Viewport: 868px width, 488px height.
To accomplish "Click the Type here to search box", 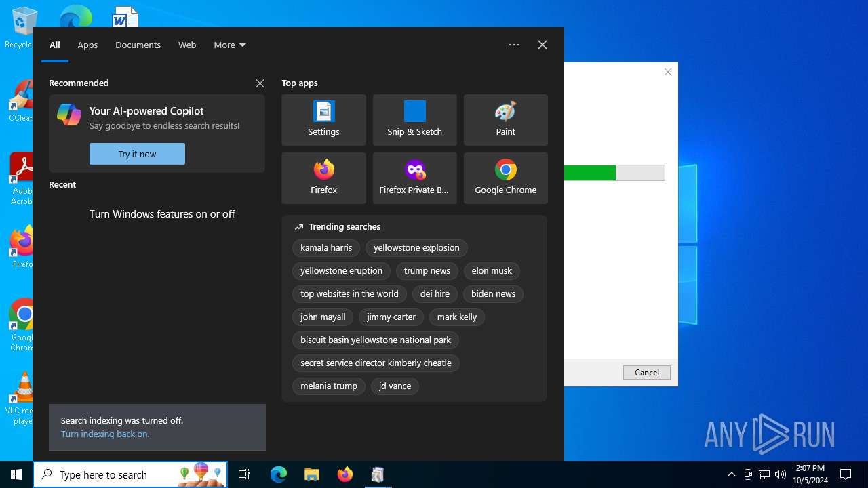I will pos(131,474).
